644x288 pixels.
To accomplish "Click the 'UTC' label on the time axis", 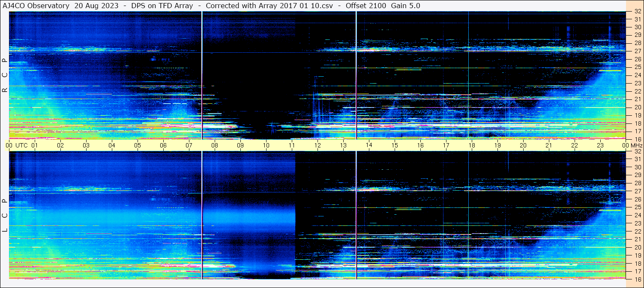I will tap(21, 145).
